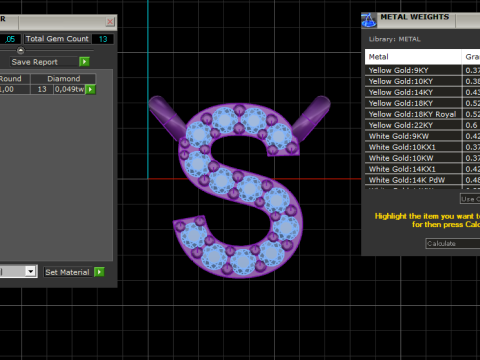Click the Total Gem Count value field

pyautogui.click(x=103, y=39)
